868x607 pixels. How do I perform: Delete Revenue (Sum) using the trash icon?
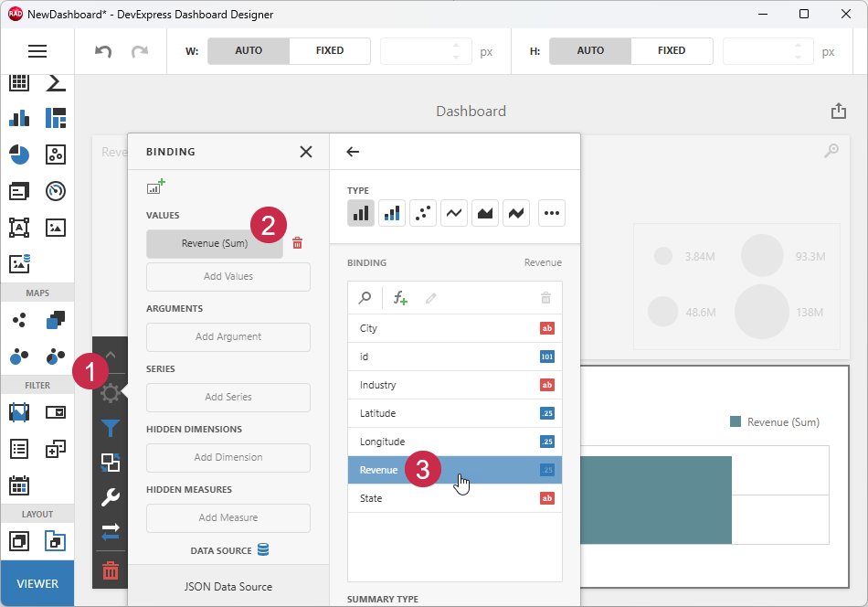(x=297, y=243)
